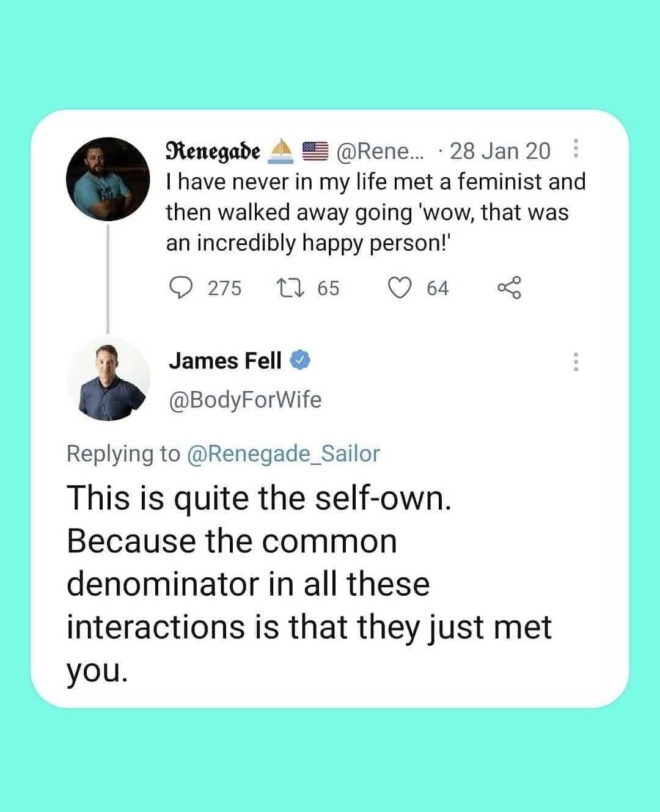The height and width of the screenshot is (812, 660).
Task: Click the Renegade display name
Action: 214,151
